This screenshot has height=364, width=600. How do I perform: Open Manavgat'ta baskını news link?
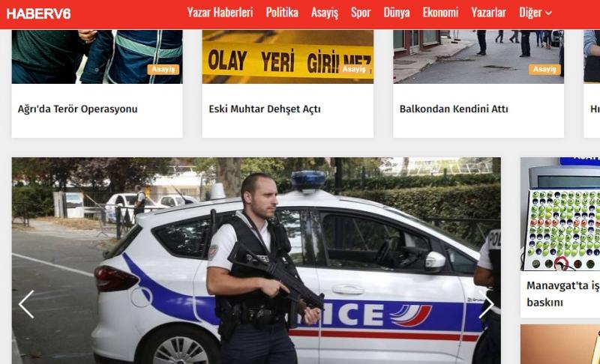563,294
